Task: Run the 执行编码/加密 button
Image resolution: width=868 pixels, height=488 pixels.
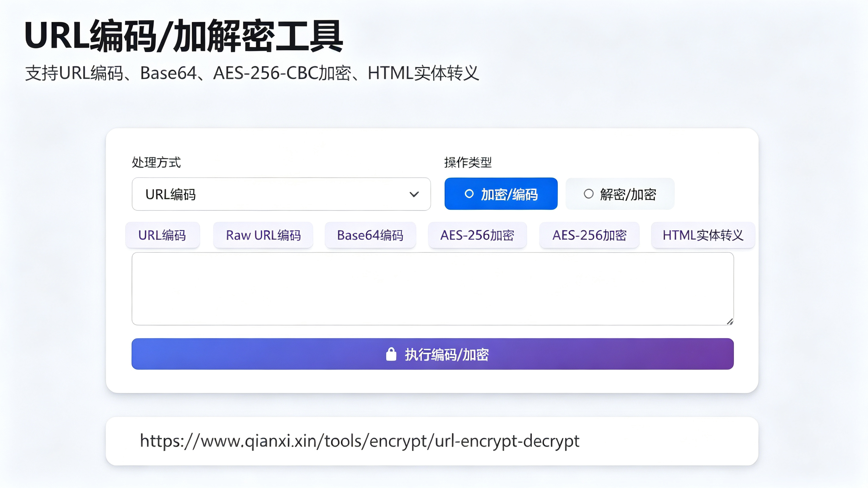Action: click(x=433, y=354)
